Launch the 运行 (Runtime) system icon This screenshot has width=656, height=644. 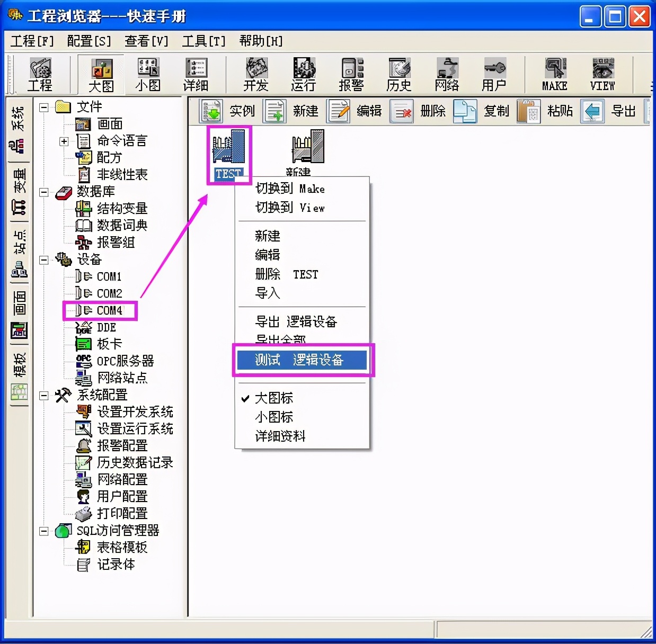point(303,74)
